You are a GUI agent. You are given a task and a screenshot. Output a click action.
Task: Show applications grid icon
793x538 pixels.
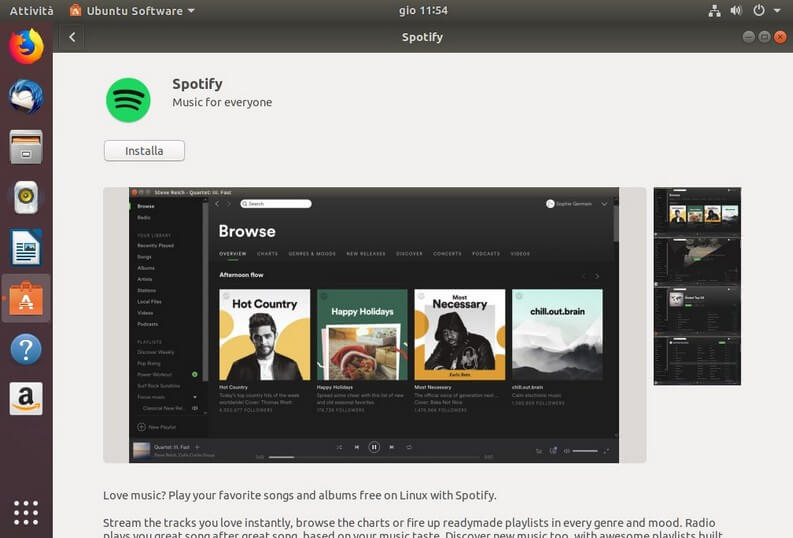pos(26,513)
